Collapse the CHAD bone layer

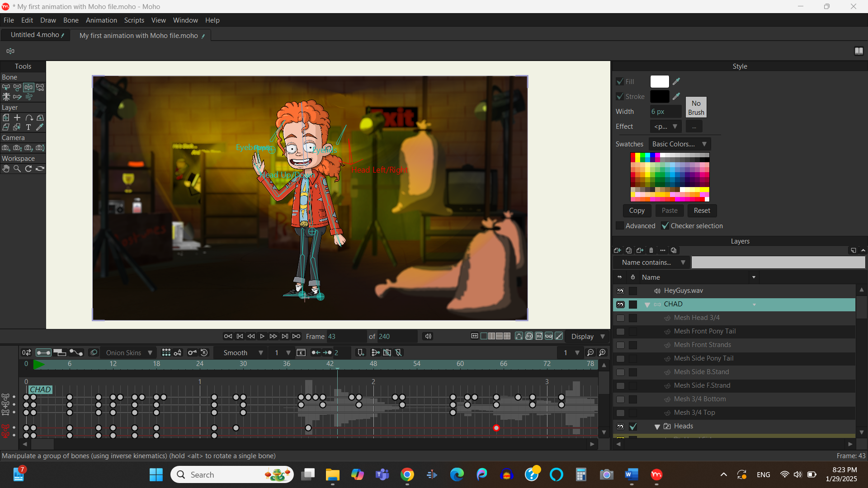tap(647, 305)
